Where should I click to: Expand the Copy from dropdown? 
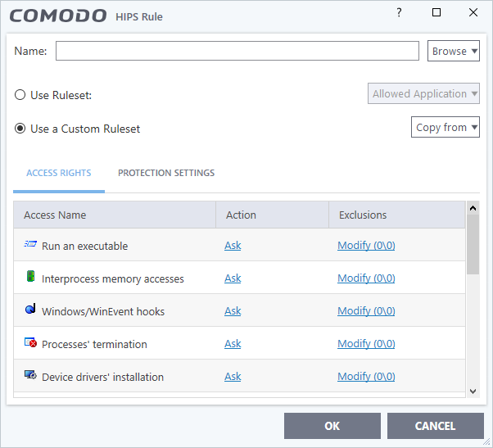pyautogui.click(x=446, y=127)
